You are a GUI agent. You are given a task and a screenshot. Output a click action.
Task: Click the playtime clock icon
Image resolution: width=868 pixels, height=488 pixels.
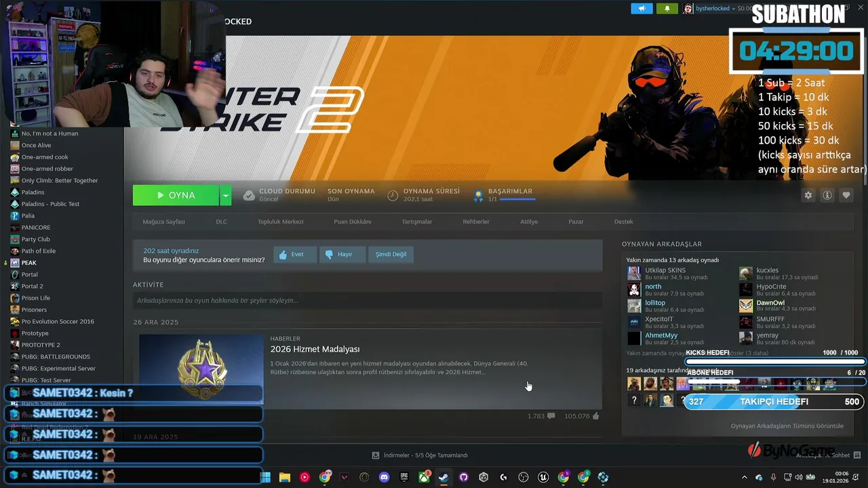tap(393, 195)
